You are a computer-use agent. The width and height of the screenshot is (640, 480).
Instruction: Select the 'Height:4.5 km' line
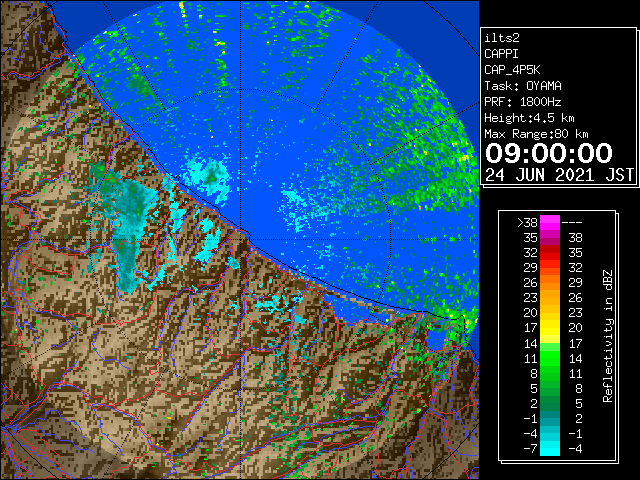click(529, 118)
